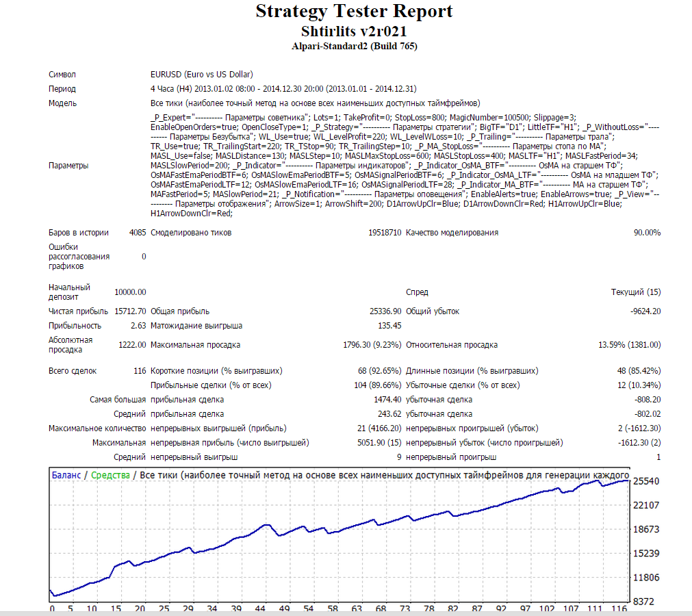Select the 1222.00 absolute drawdown value
The image size is (692, 616).
click(x=132, y=345)
